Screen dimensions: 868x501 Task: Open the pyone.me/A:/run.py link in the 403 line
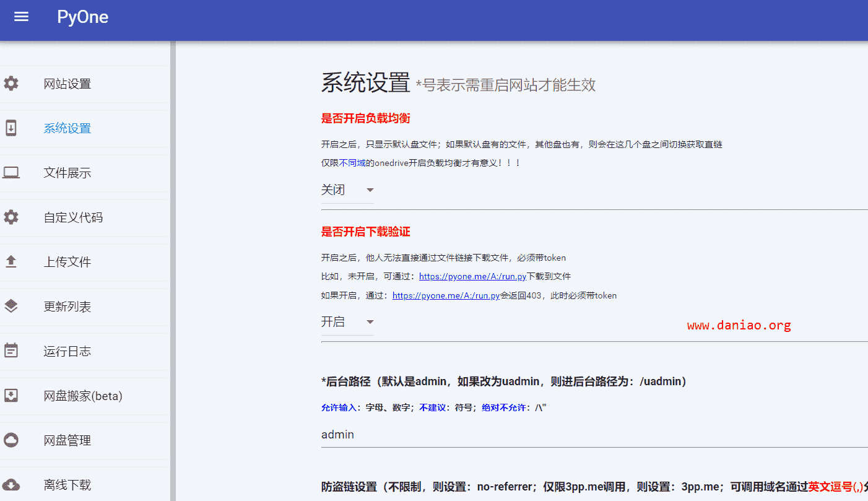(x=446, y=295)
